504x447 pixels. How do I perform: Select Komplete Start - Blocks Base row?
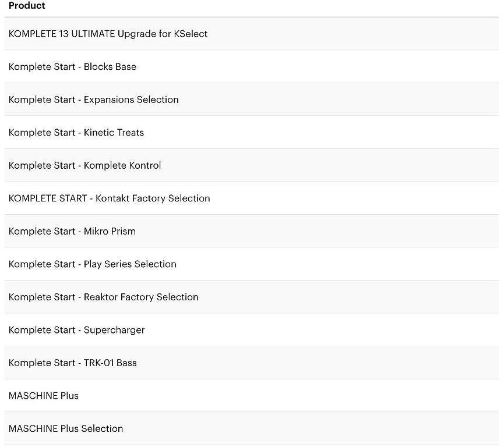coord(252,67)
